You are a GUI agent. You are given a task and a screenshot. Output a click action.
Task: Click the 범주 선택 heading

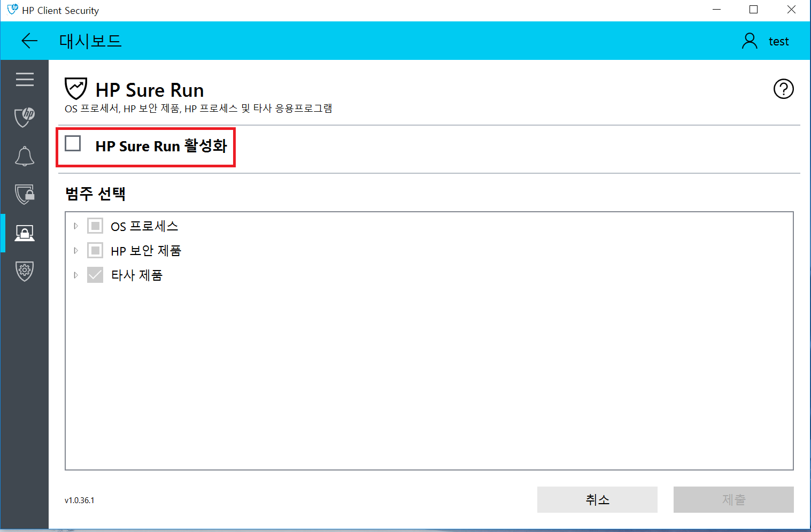click(x=95, y=194)
